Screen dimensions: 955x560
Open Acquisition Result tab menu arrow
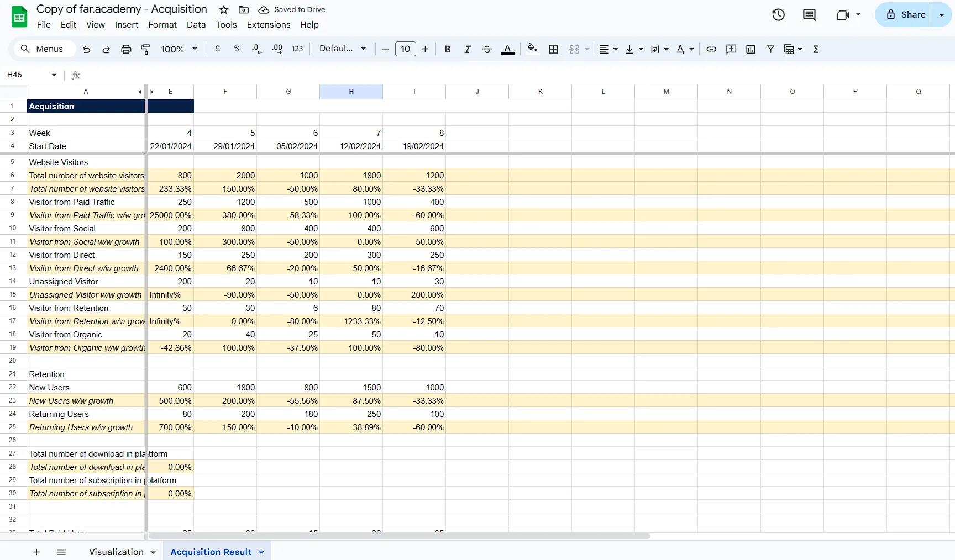point(261,552)
